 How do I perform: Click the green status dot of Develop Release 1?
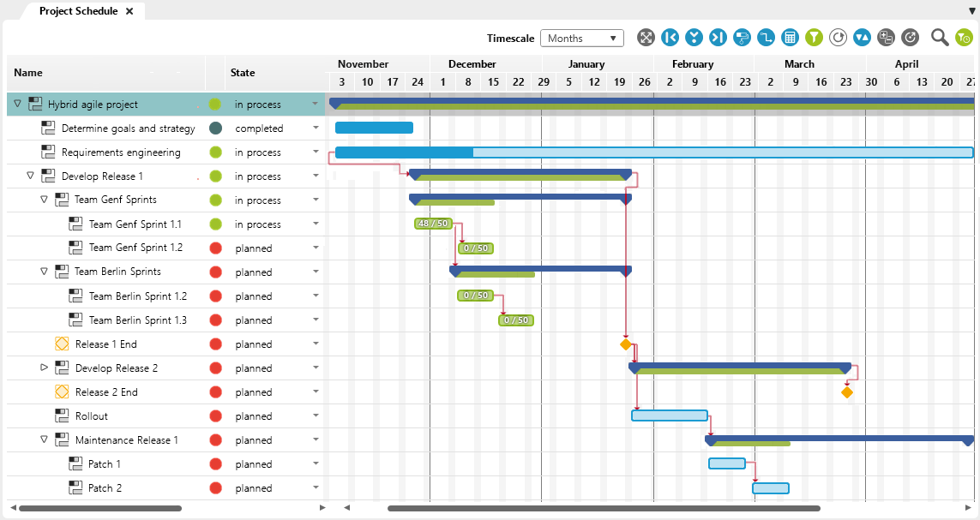click(x=215, y=176)
